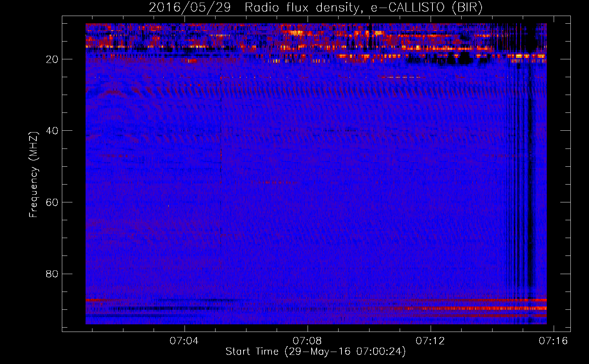The image size is (589, 364).
Task: Click the plot title 'Radio flux density, e-CALLISTO (BIR)'
Action: click(363, 8)
